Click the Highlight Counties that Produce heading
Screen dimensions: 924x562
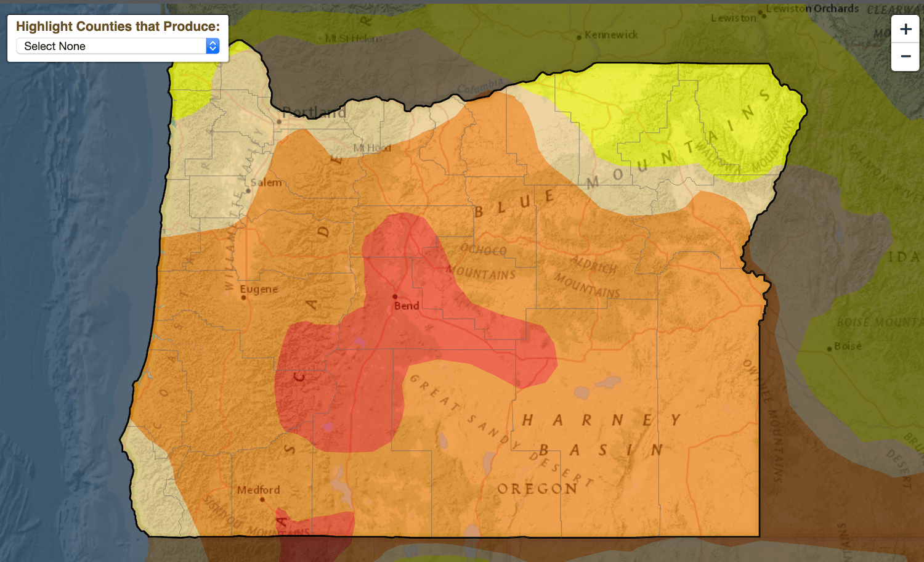[118, 26]
